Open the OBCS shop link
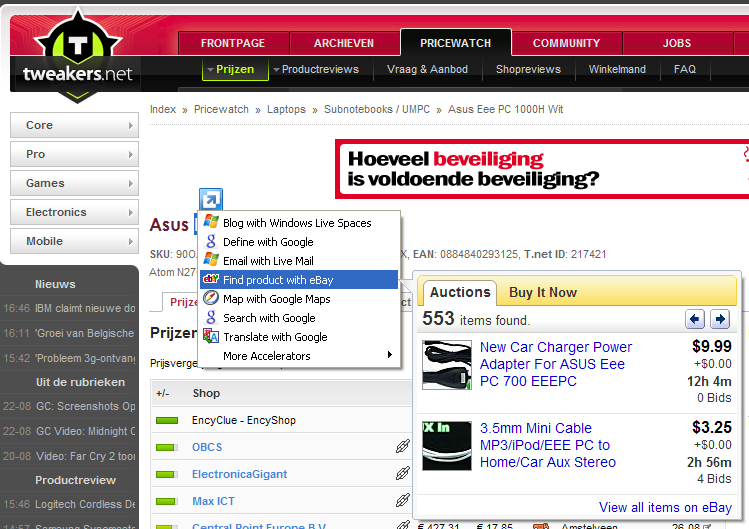Viewport: 749px width, 529px height. (207, 447)
